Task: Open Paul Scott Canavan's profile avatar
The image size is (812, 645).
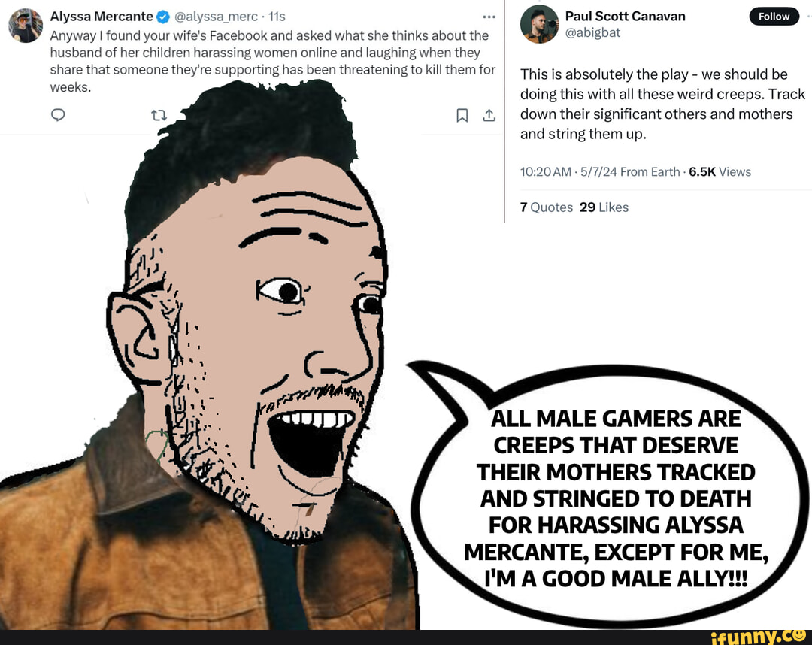Action: point(539,24)
